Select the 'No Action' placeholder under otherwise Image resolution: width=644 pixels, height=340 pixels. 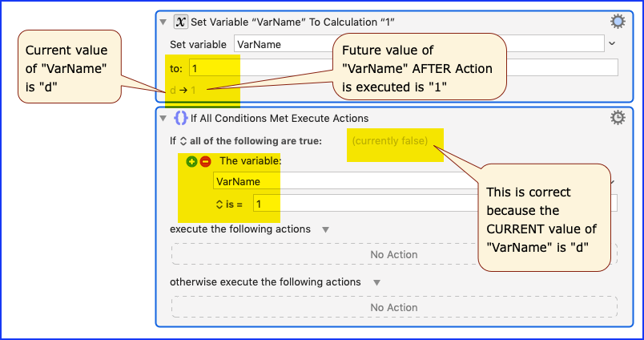coord(394,307)
